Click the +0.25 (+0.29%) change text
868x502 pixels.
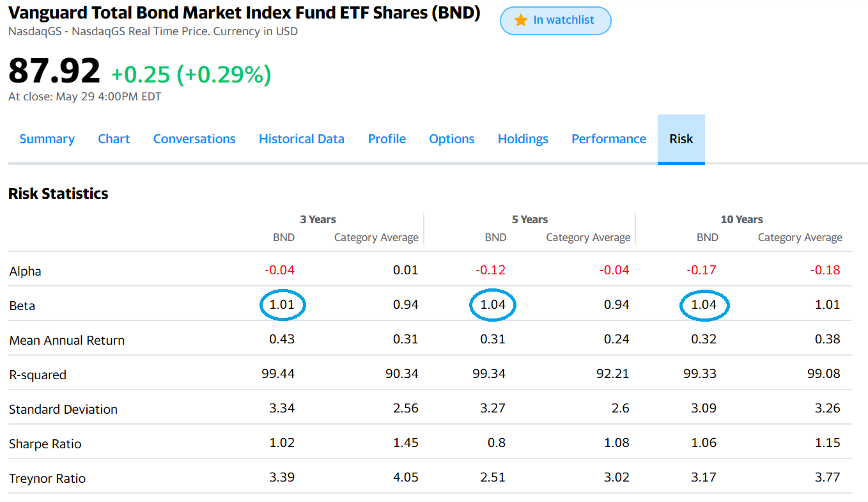191,75
